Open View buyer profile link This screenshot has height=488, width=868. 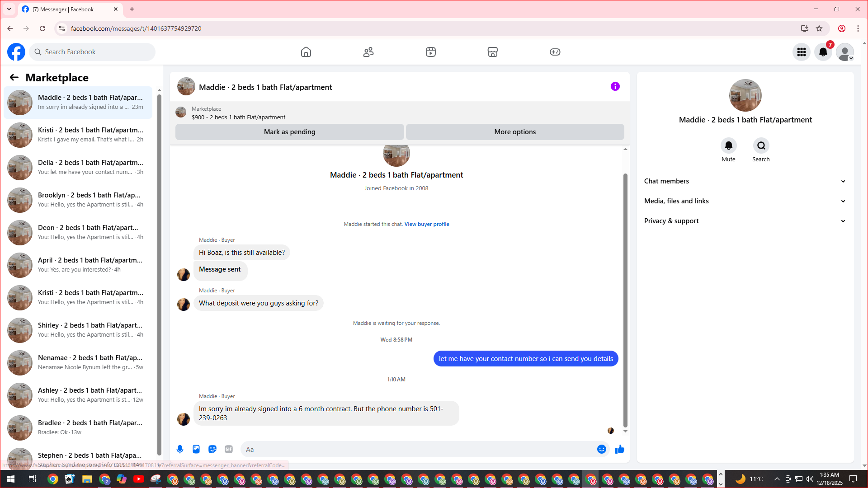coord(426,224)
